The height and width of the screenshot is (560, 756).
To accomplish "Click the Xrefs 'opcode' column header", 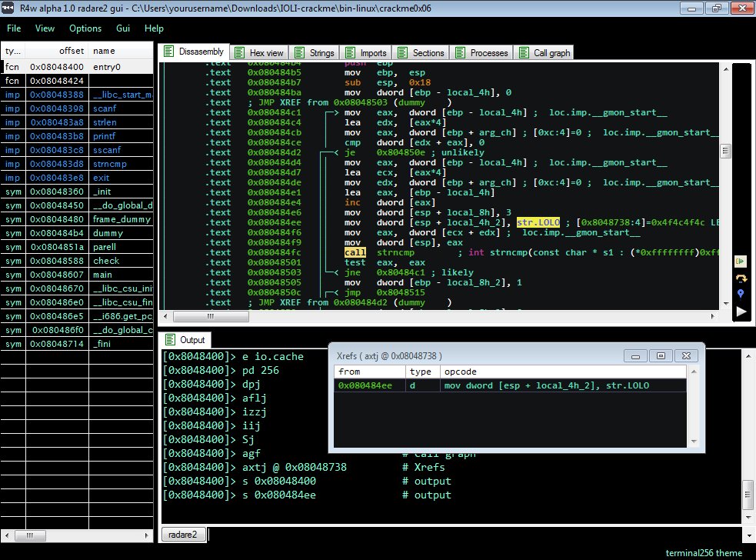I will (563, 372).
